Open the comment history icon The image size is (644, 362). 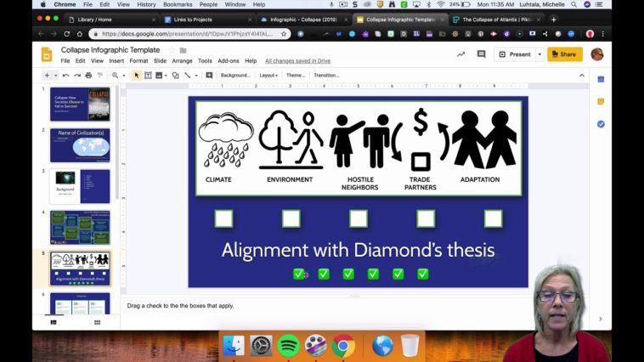click(482, 54)
